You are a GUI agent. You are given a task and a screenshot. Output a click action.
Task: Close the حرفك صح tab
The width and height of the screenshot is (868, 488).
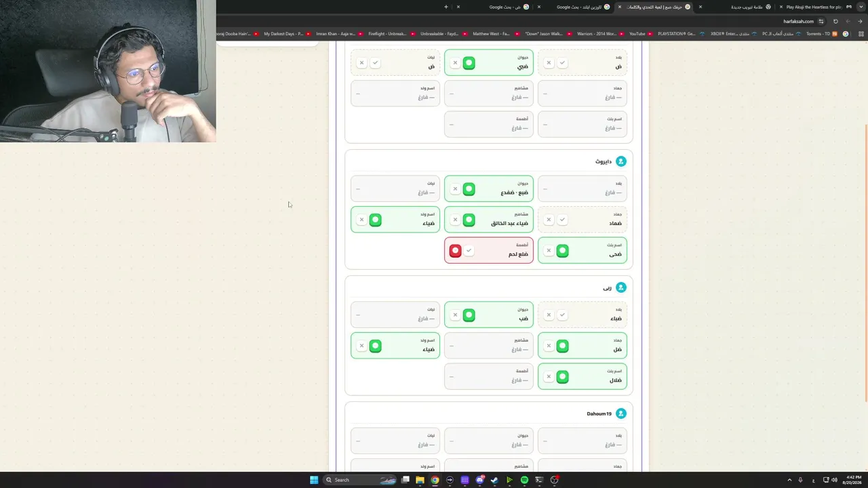(620, 7)
